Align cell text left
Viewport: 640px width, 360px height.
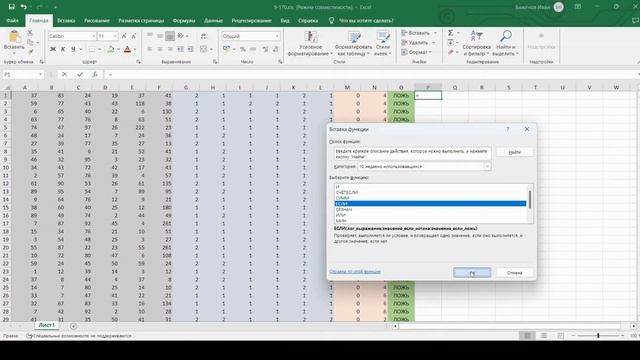pos(150,49)
